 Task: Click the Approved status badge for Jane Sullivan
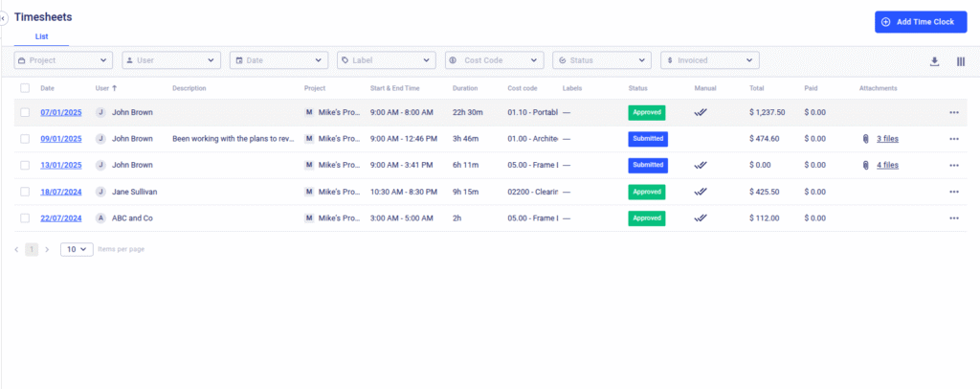coord(647,192)
